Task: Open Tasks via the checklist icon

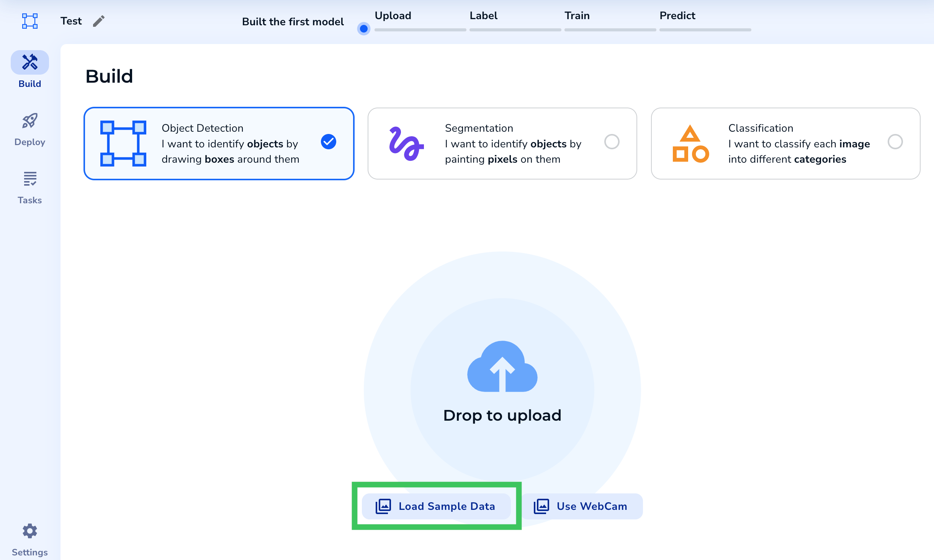Action: 30,179
